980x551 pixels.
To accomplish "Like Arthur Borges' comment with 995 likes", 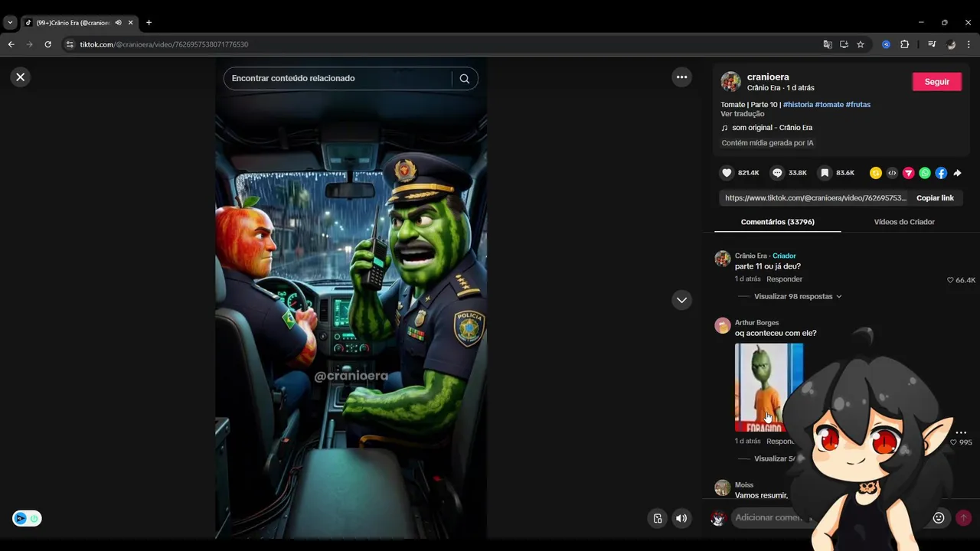I will [x=954, y=442].
